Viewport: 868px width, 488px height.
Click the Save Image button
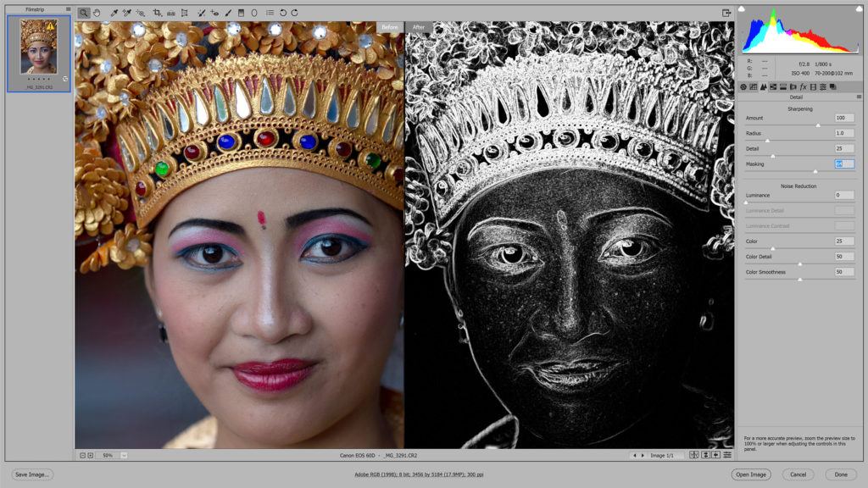point(32,474)
